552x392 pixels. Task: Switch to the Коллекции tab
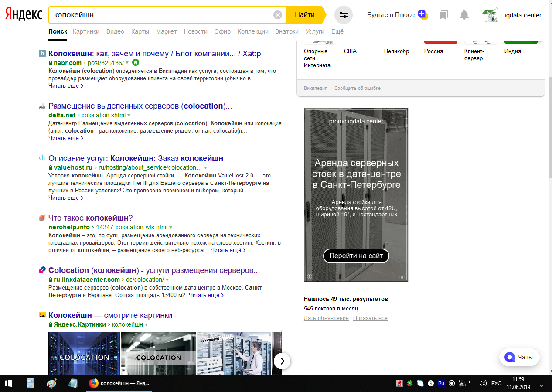pyautogui.click(x=253, y=31)
